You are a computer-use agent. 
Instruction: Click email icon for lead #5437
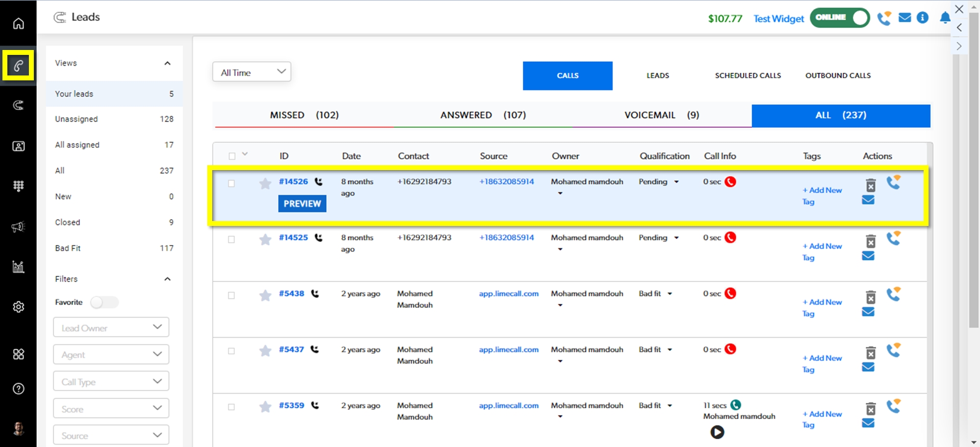pos(868,367)
